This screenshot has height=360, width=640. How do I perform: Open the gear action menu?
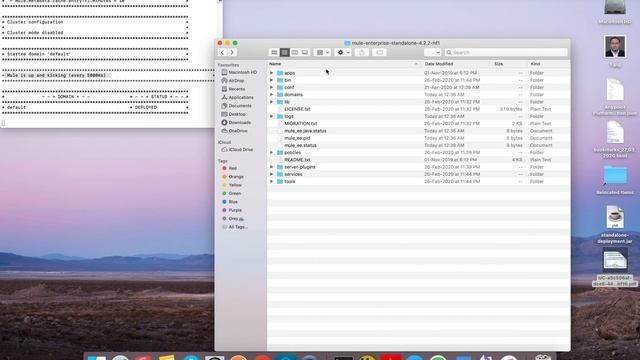pos(343,52)
